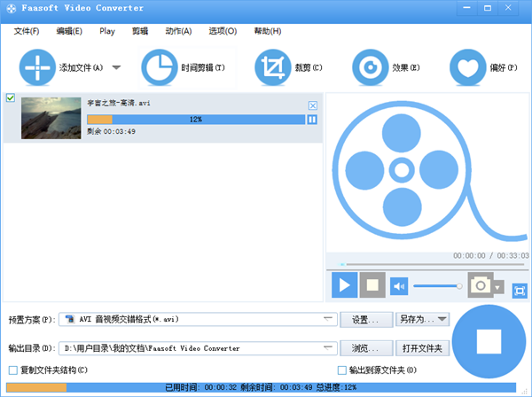Screen dimensions: 532x397
Task: Open the Effects tool icon
Action: pos(370,67)
